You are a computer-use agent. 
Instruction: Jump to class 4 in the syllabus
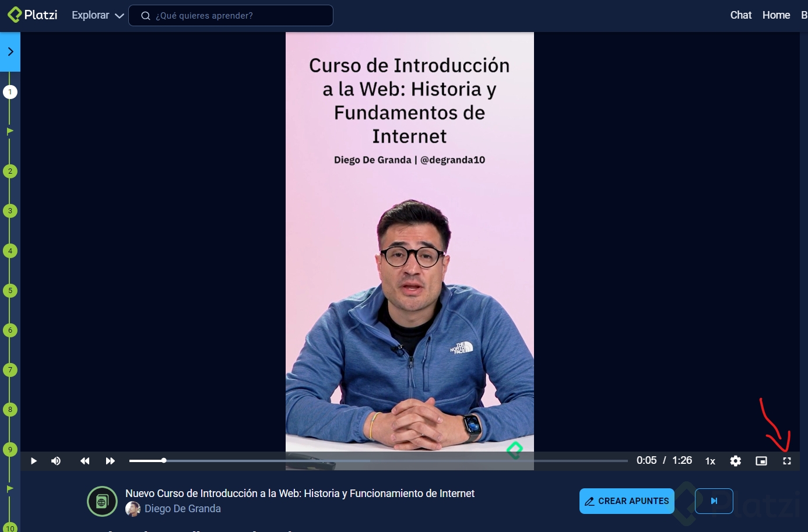coord(10,251)
